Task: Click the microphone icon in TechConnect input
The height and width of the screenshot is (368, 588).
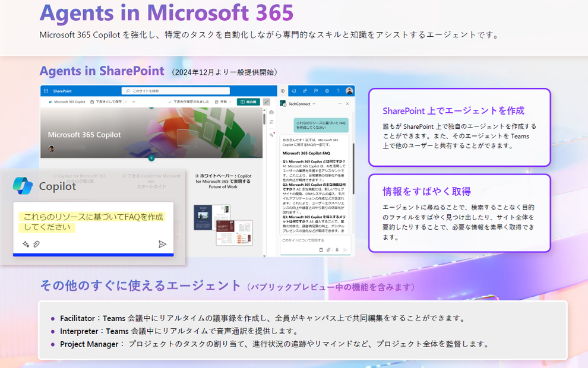Action: 337,250
